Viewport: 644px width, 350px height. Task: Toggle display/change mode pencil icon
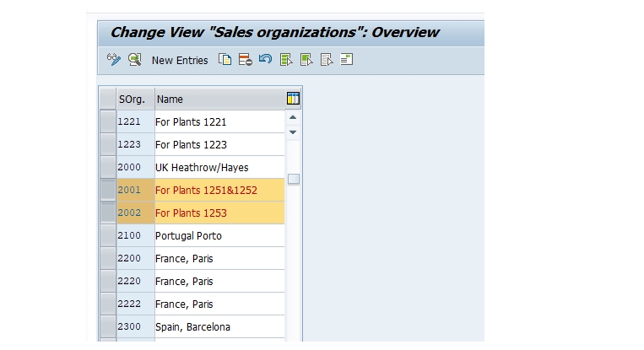pyautogui.click(x=114, y=60)
